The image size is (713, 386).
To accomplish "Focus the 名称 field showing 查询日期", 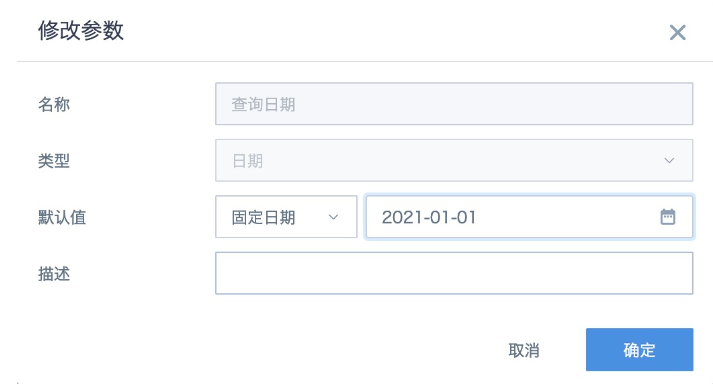I will [454, 104].
